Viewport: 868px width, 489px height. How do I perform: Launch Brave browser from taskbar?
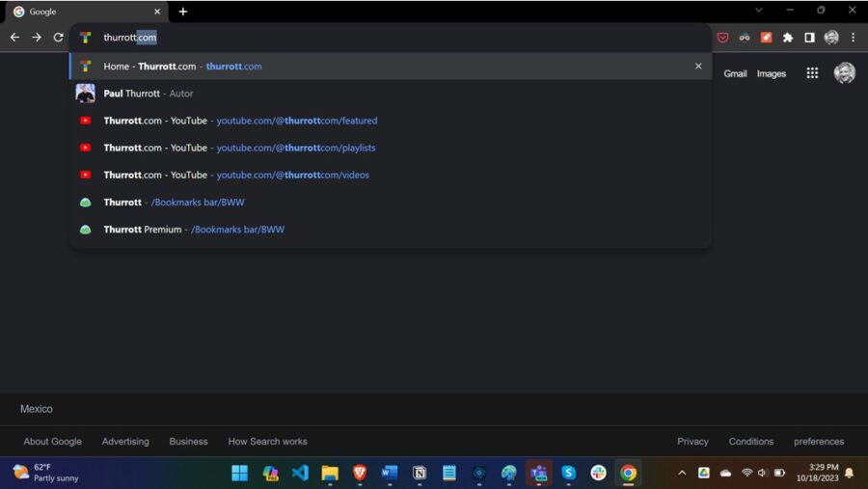point(360,473)
